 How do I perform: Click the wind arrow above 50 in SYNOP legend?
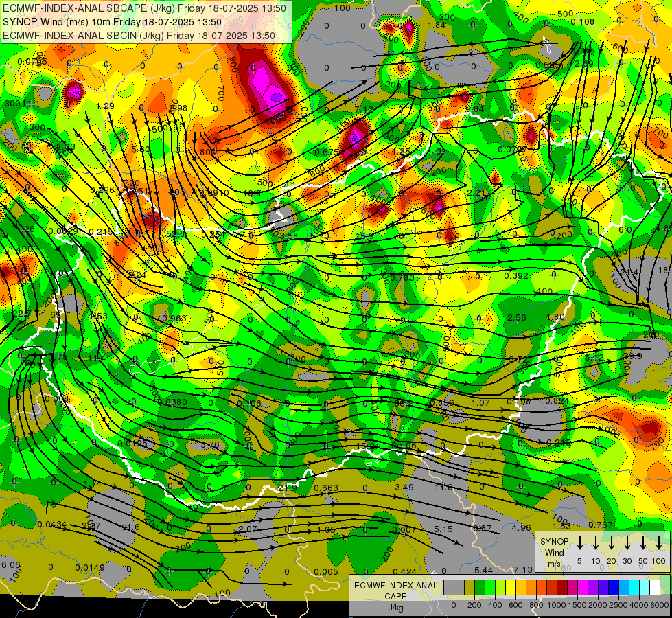[643, 543]
